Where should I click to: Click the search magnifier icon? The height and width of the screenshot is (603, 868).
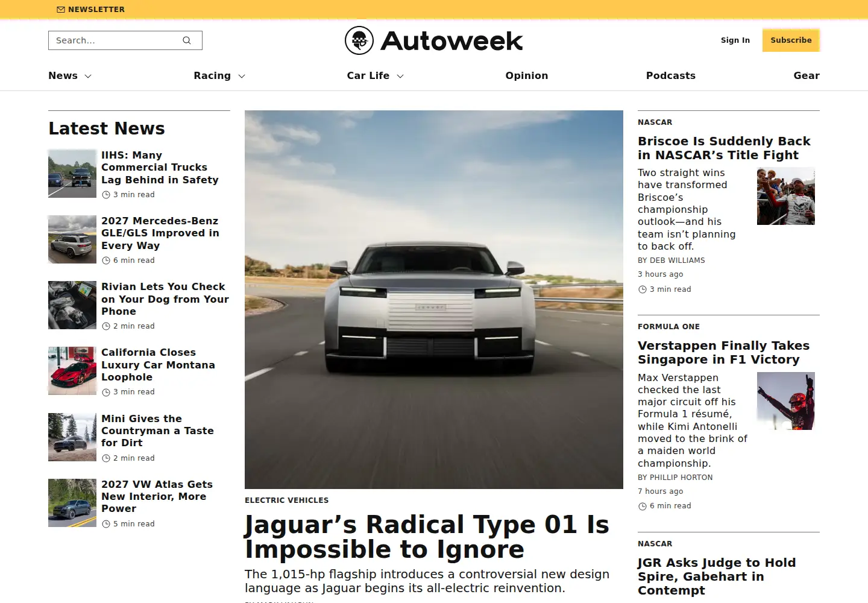187,40
